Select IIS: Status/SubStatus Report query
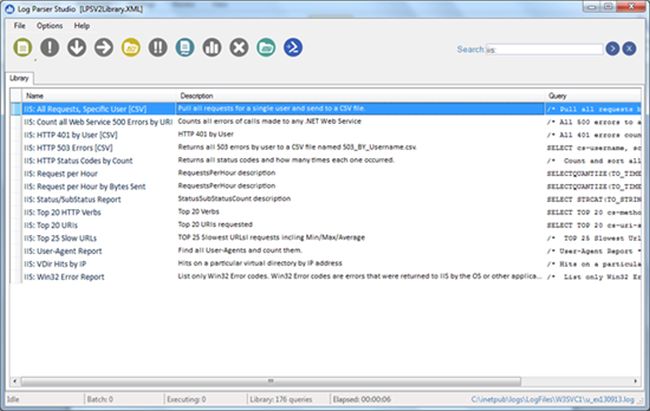Image resolution: width=650 pixels, height=411 pixels. [72, 199]
